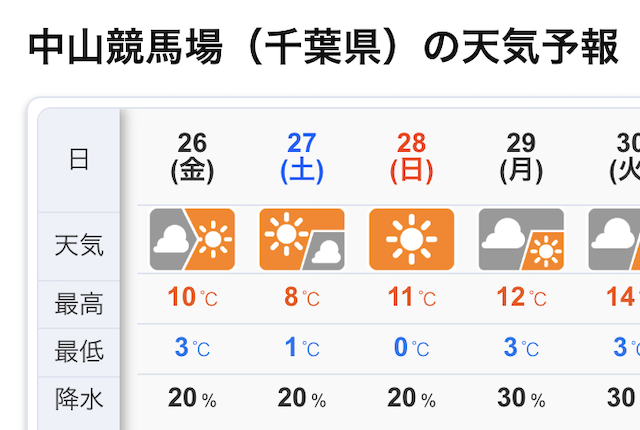Select the blue 27 (土) date header
640x430 pixels.
[x=301, y=157]
